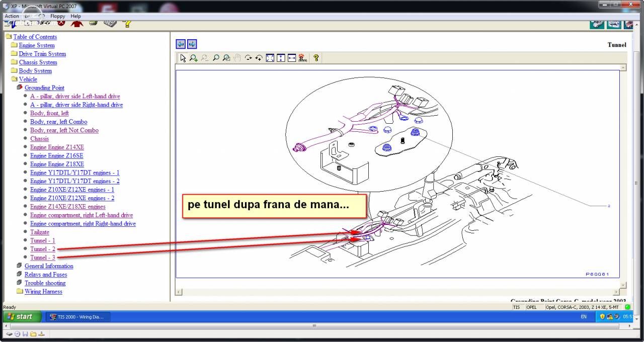Screen dimensions: 644x342
Task: Open Engine Z10XE/Z12XE engines - 2
Action: (x=72, y=198)
